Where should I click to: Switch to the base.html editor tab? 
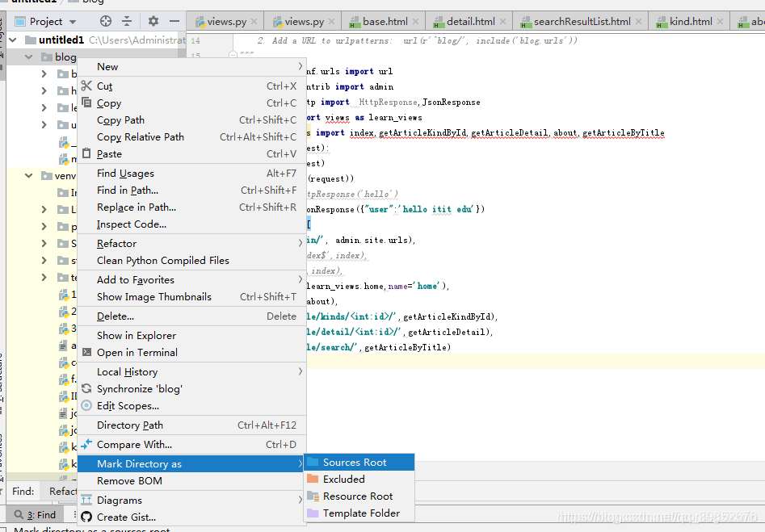click(385, 22)
